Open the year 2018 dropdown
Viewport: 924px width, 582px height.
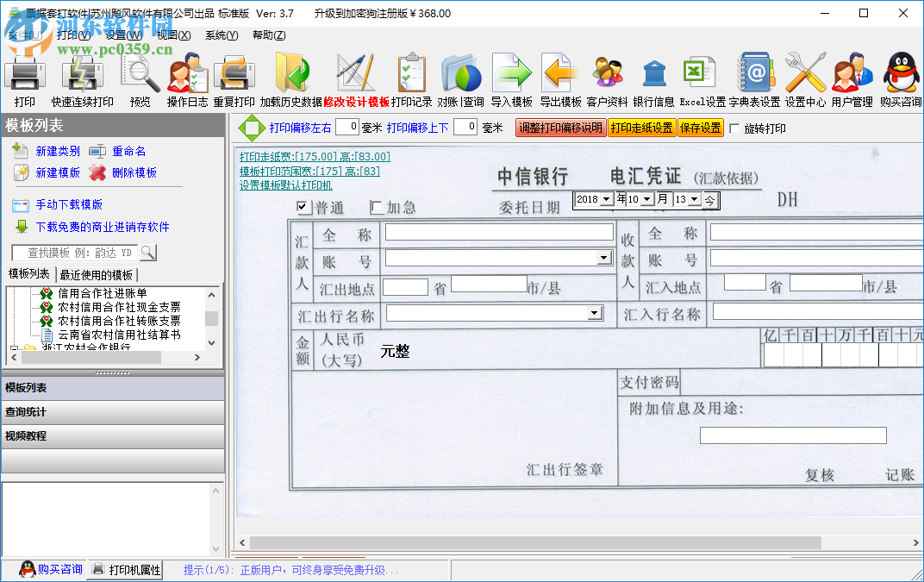pos(607,199)
